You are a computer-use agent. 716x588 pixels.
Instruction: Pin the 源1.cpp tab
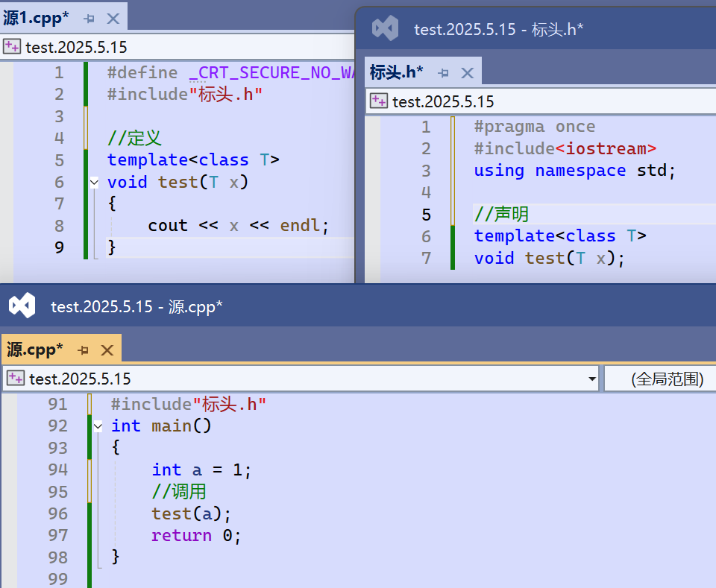point(89,19)
